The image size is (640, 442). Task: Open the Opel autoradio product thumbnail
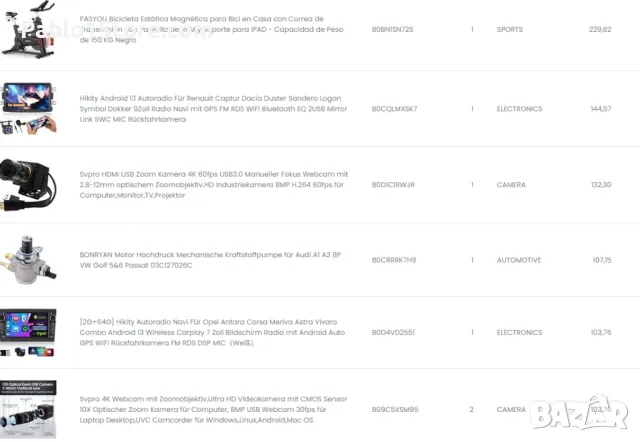(x=22, y=332)
